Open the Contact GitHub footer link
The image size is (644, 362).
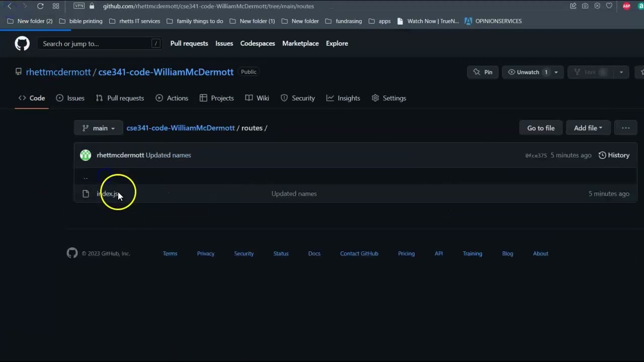[359, 253]
